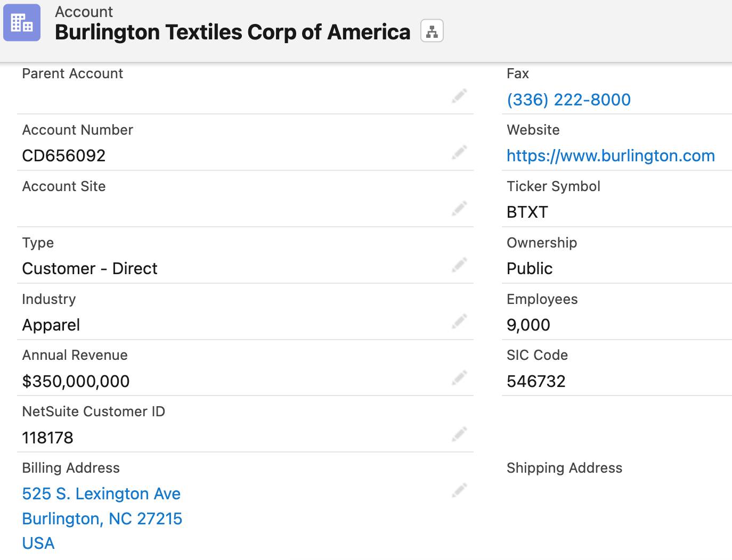Image resolution: width=732 pixels, height=560 pixels.
Task: Click the Customer - Direct type value
Action: click(90, 268)
